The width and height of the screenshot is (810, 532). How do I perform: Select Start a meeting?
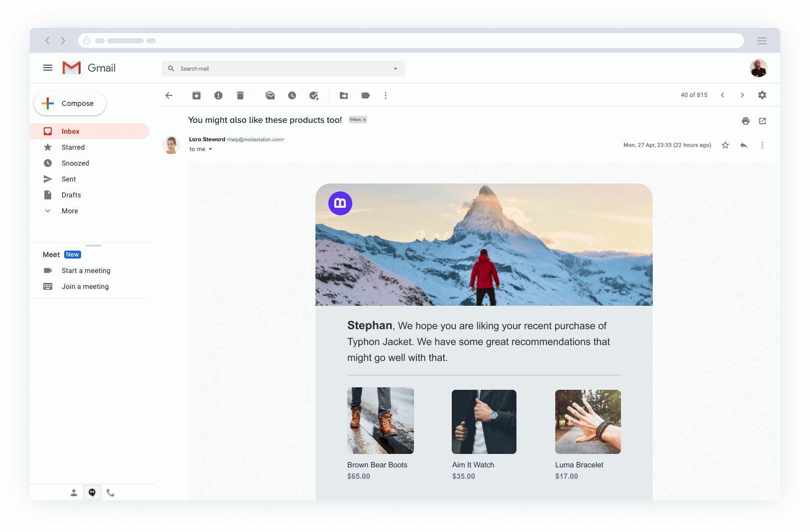86,270
